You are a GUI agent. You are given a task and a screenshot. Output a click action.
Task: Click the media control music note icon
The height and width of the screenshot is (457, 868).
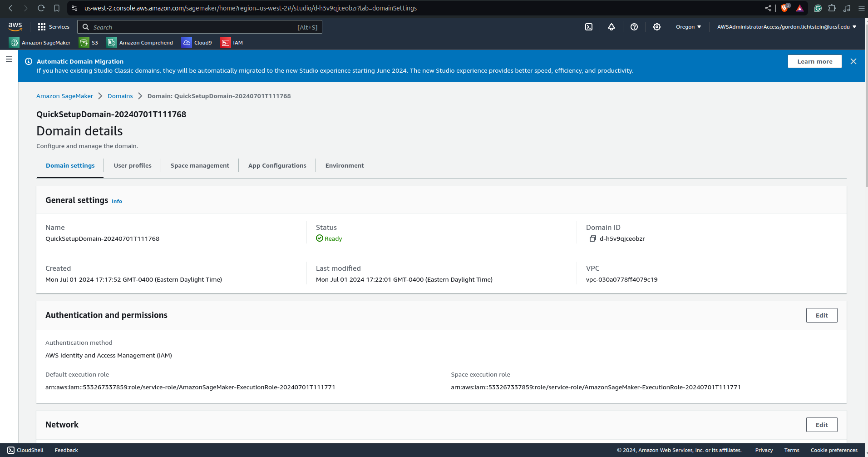point(847,8)
